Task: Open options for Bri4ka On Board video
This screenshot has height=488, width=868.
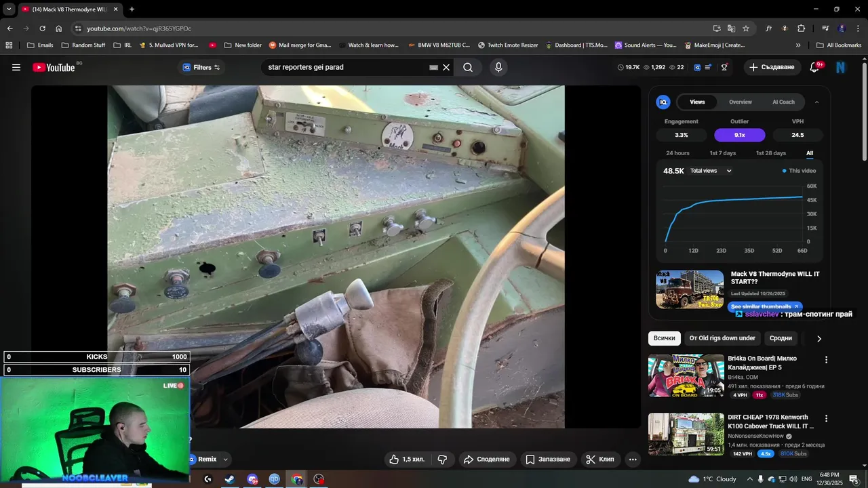Action: pos(826,360)
